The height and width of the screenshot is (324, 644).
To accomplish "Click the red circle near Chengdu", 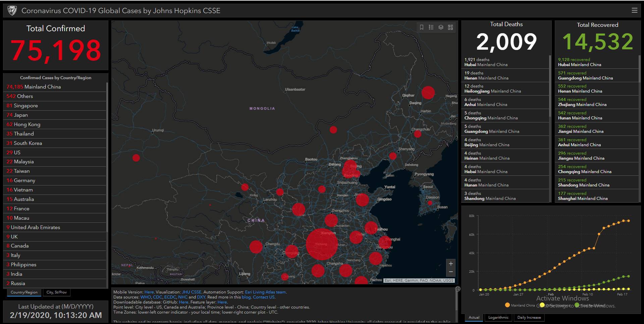I will 256,247.
